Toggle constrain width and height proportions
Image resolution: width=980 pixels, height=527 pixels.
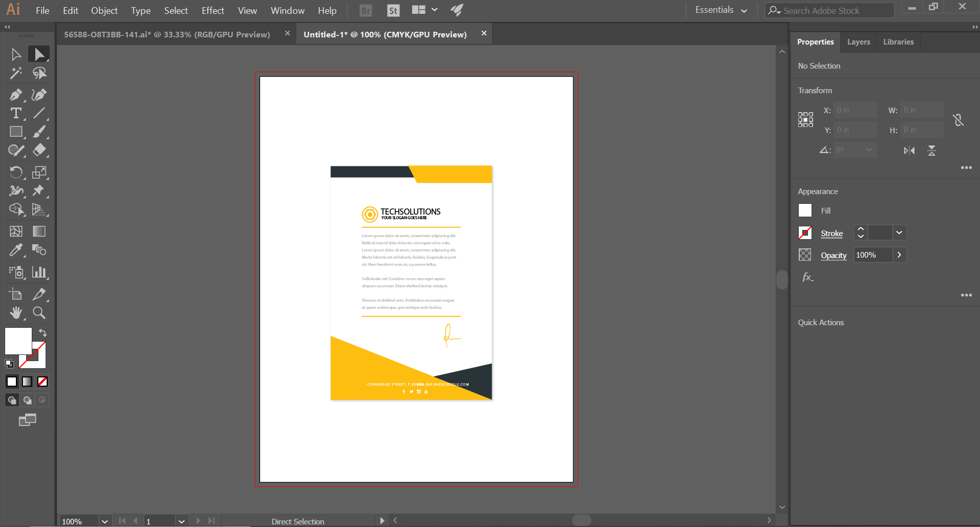click(958, 120)
